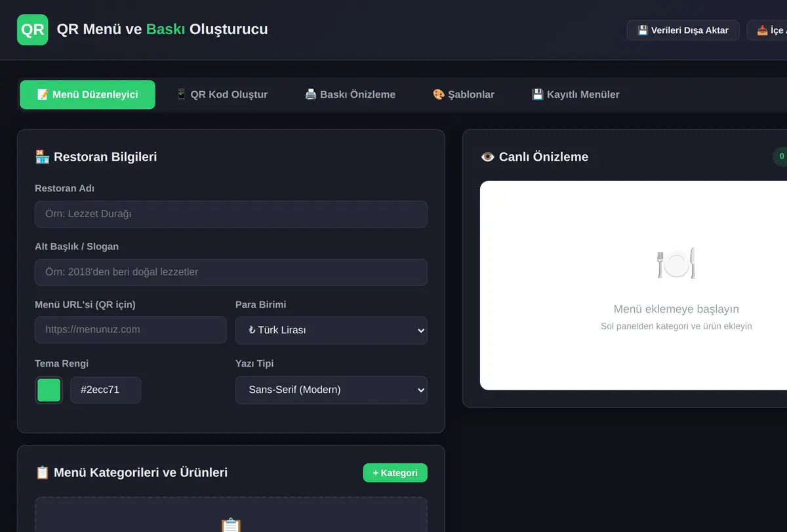Focus the Menü URL'si input field
Viewport: 787px width, 532px height.
coord(131,330)
